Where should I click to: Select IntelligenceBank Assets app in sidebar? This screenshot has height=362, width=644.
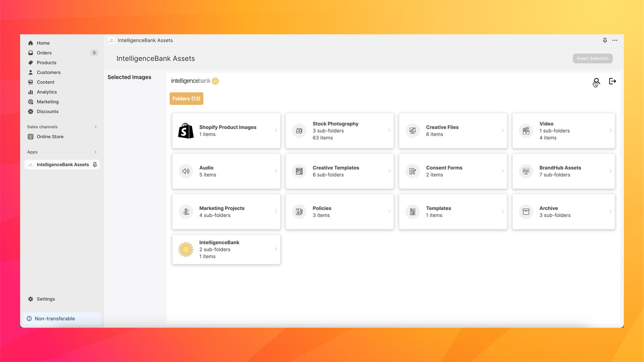63,165
